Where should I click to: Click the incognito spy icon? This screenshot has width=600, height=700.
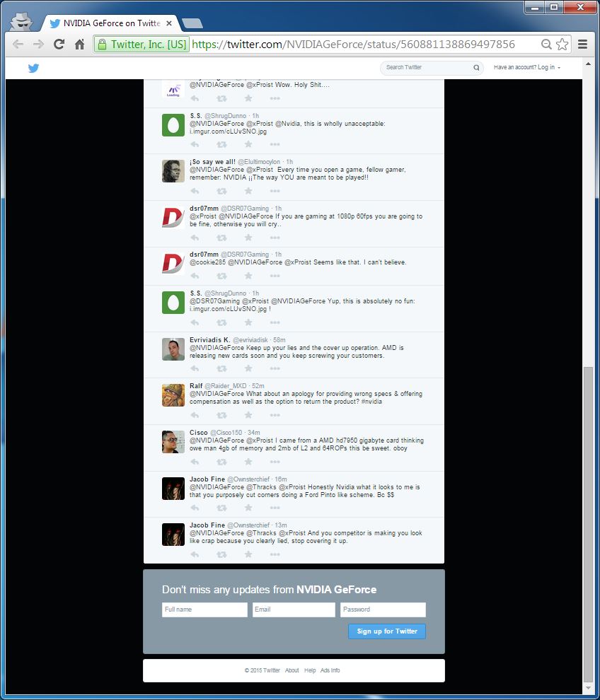(x=21, y=21)
